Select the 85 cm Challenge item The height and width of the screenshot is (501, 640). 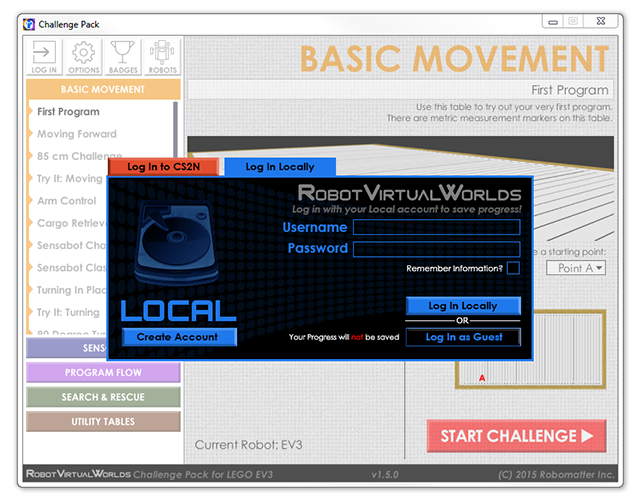(79, 156)
